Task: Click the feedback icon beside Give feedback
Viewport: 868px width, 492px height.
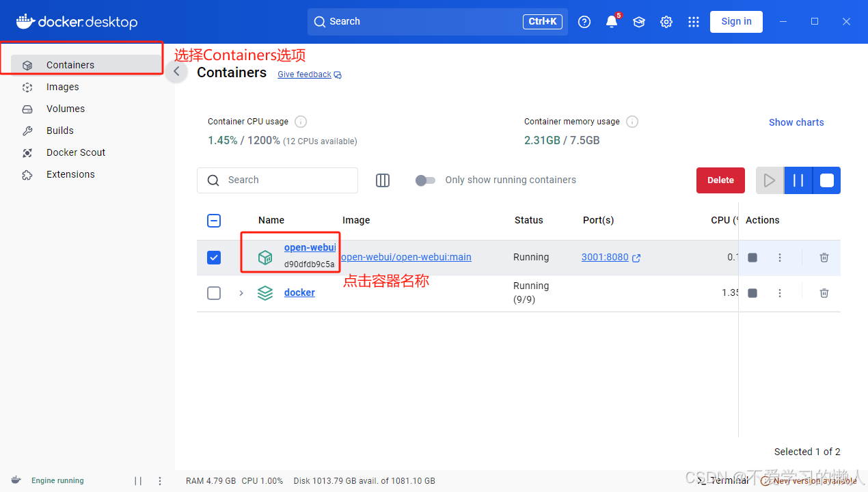Action: tap(338, 75)
